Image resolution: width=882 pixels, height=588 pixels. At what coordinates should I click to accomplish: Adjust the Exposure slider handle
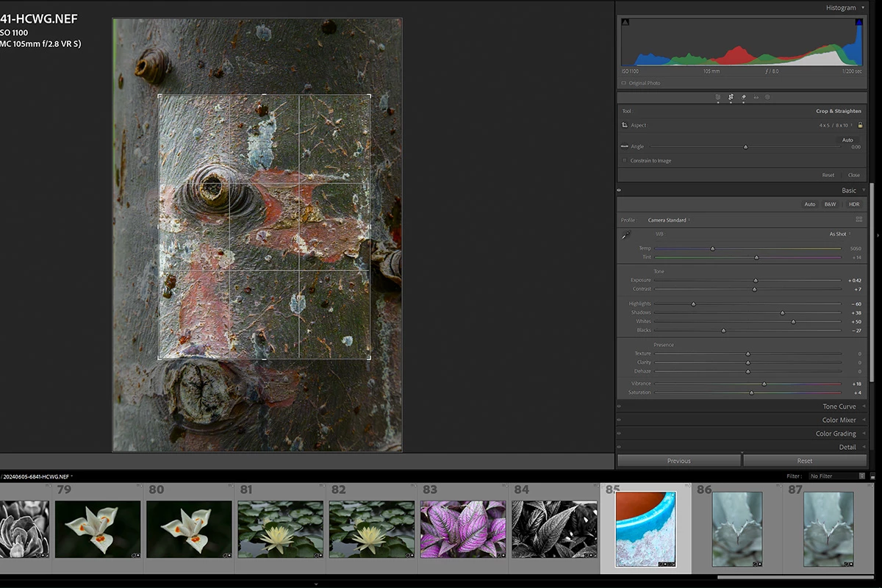coord(756,281)
